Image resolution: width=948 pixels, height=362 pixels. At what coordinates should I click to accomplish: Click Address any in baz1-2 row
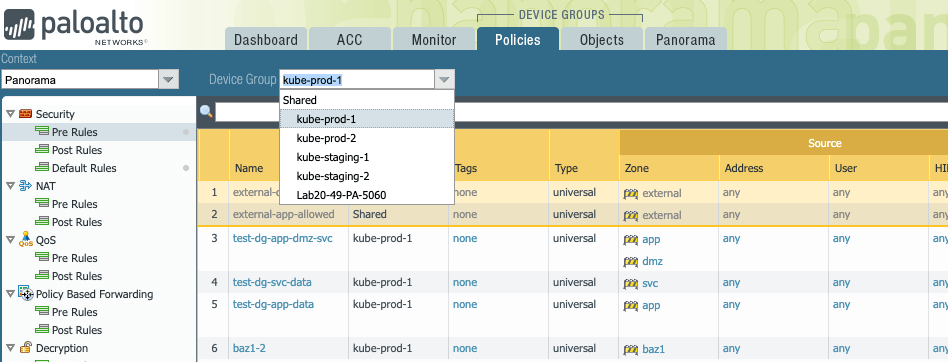pyautogui.click(x=732, y=348)
